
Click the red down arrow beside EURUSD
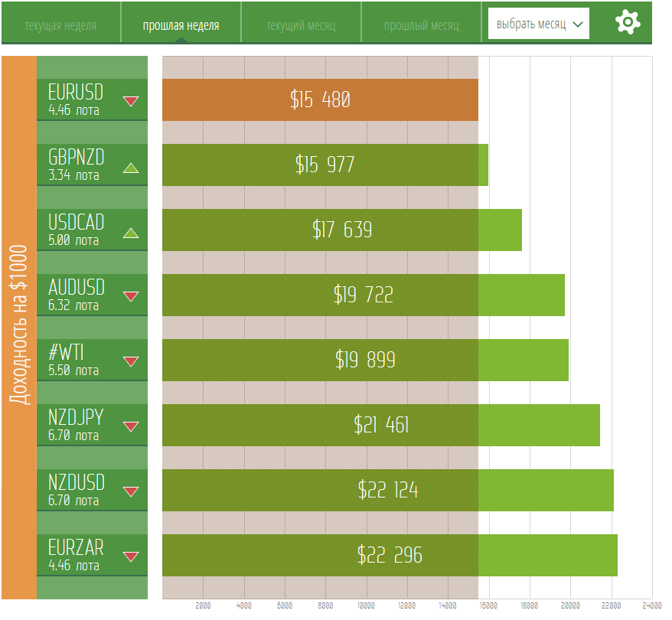(x=131, y=101)
